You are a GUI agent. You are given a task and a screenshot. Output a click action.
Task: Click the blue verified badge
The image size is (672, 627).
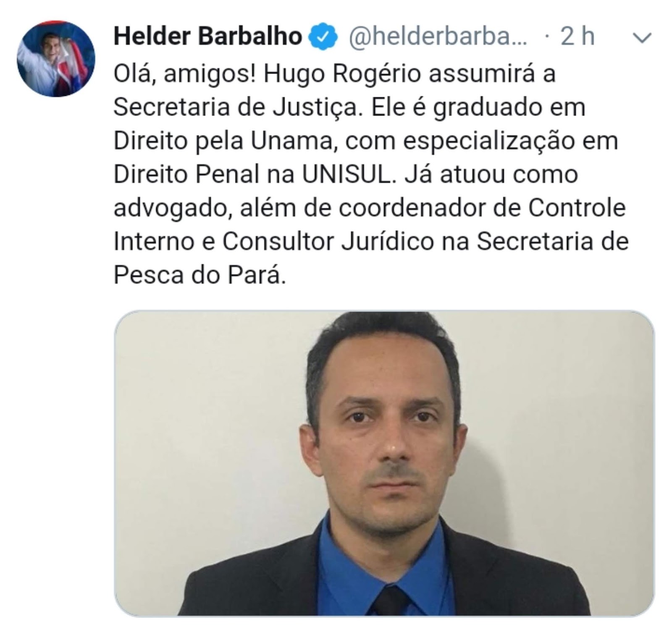pyautogui.click(x=323, y=37)
